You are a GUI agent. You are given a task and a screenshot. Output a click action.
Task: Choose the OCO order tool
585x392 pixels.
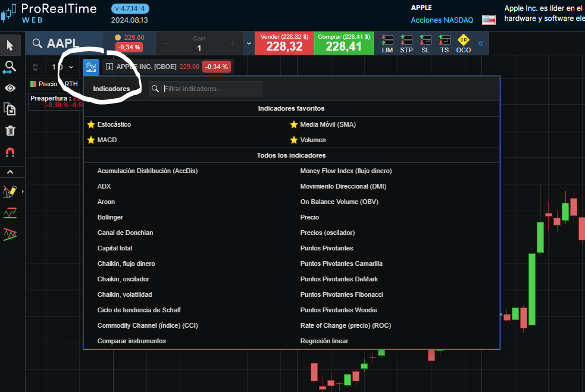(464, 43)
